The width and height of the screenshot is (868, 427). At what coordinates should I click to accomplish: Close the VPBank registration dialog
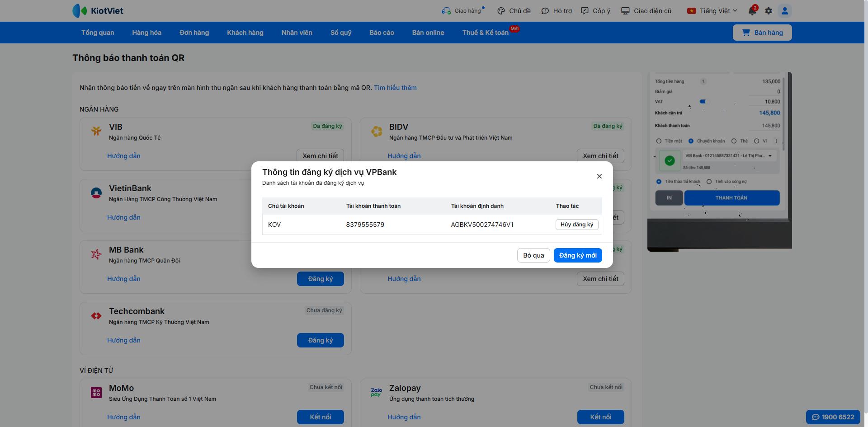[599, 176]
